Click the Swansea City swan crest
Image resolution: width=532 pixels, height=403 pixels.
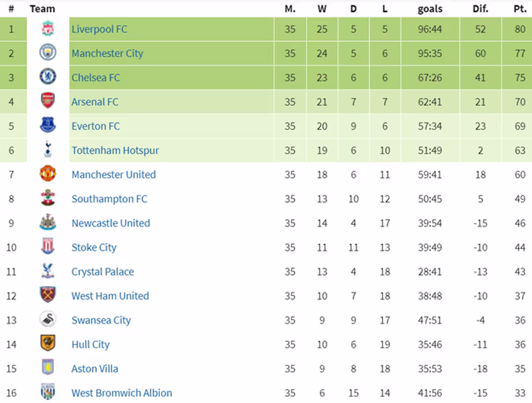point(48,319)
